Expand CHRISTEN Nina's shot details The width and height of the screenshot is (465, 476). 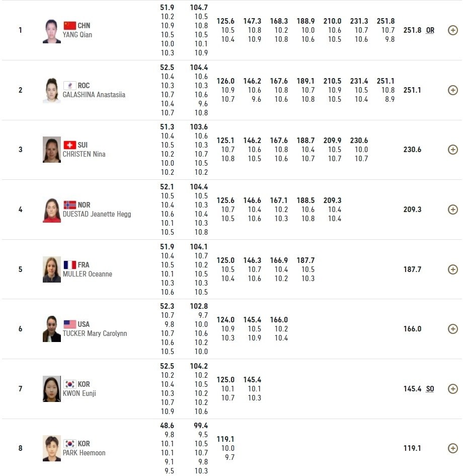point(452,150)
